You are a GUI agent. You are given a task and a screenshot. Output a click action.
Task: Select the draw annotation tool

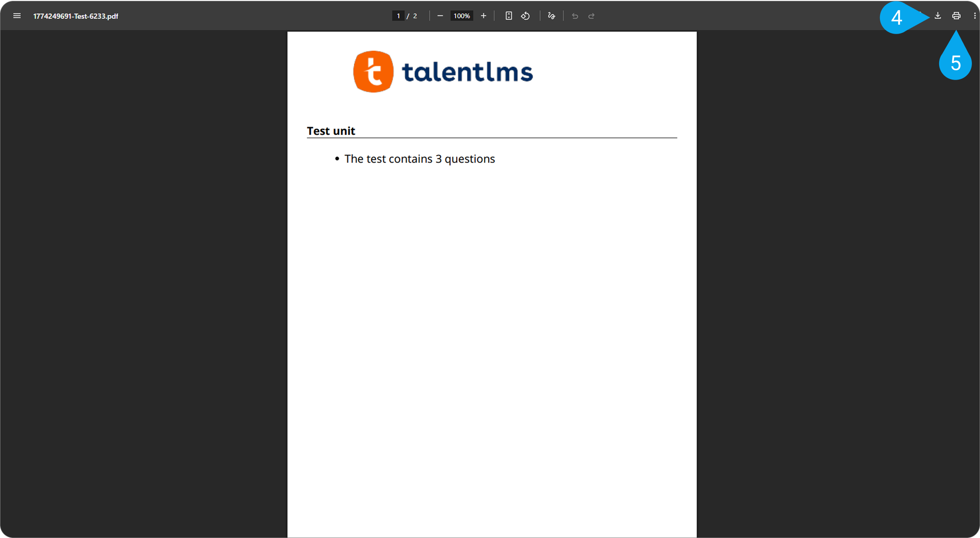pyautogui.click(x=551, y=16)
